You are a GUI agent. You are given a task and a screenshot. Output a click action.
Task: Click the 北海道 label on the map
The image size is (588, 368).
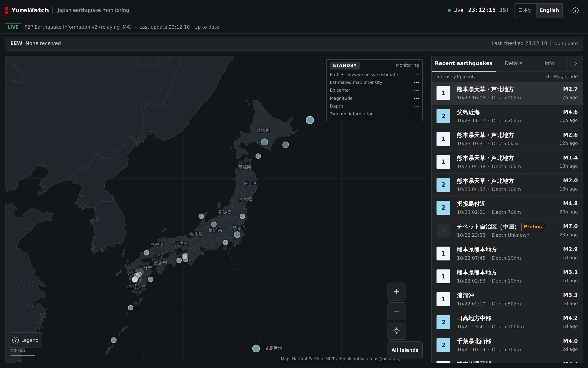(x=263, y=130)
